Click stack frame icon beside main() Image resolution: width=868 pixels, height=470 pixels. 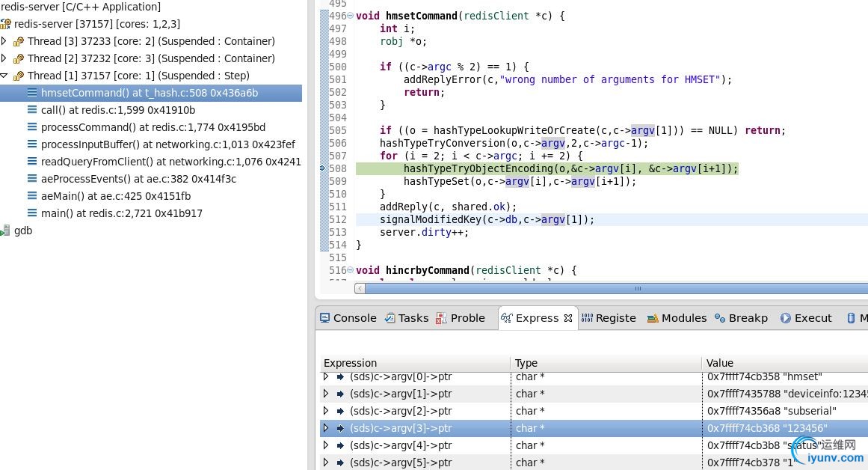(x=32, y=213)
